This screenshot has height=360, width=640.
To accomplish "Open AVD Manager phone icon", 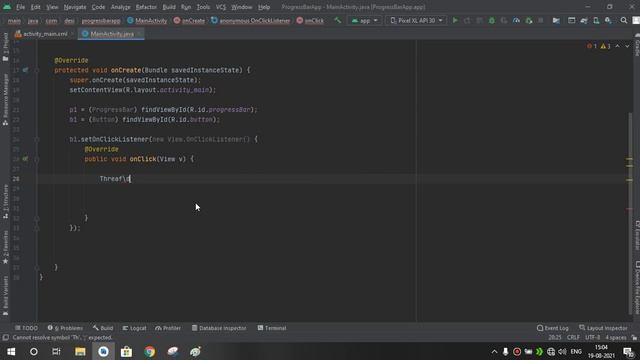I will [596, 20].
